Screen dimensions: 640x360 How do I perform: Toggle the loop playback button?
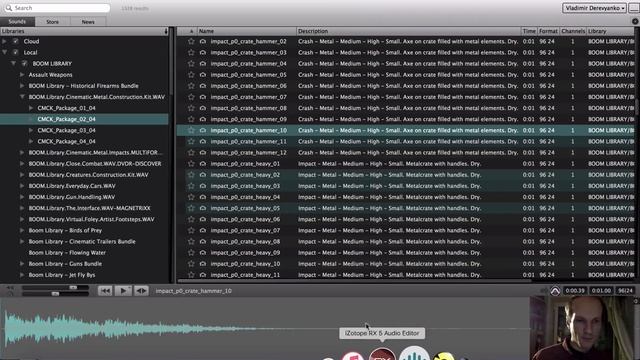(141, 291)
